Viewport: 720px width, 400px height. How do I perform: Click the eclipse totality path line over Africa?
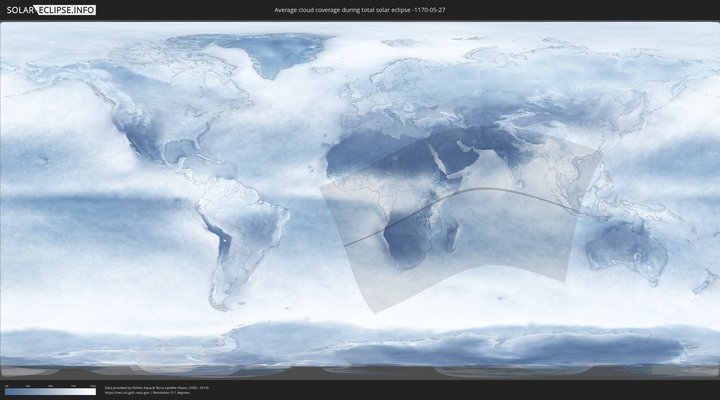[x=420, y=211]
